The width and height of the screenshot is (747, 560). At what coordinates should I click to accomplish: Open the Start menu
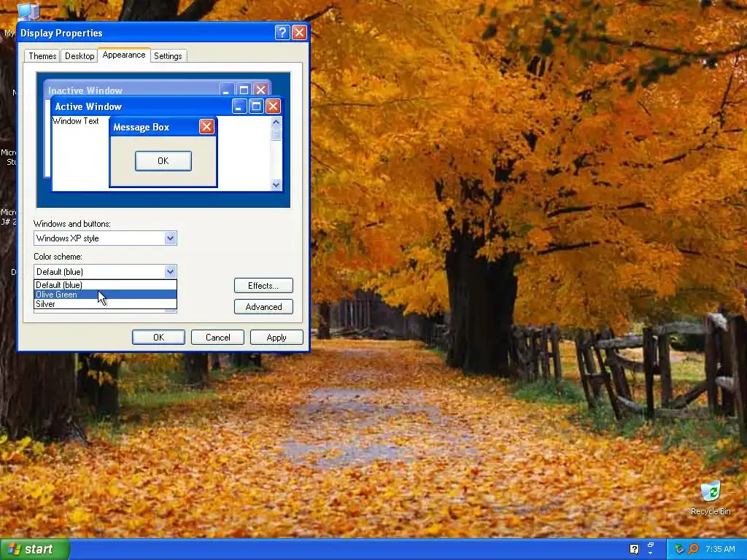[x=35, y=549]
